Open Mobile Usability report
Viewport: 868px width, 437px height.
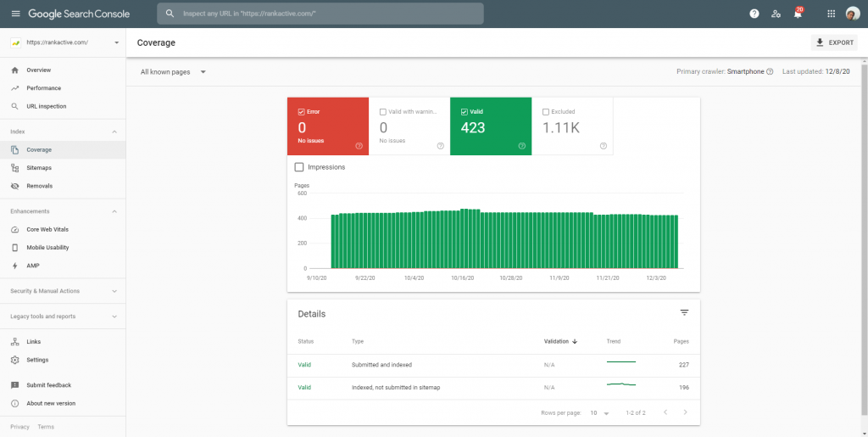pyautogui.click(x=63, y=248)
